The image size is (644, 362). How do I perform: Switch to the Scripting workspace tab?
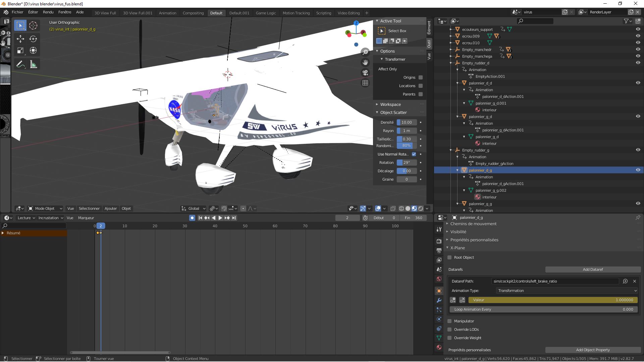tap(323, 13)
